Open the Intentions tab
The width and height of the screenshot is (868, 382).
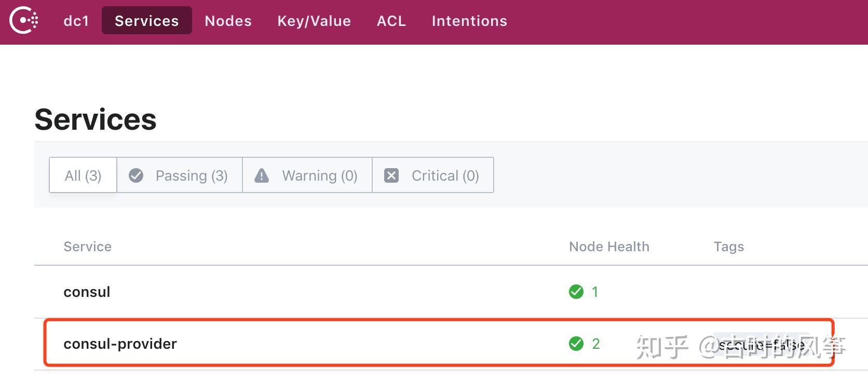469,21
